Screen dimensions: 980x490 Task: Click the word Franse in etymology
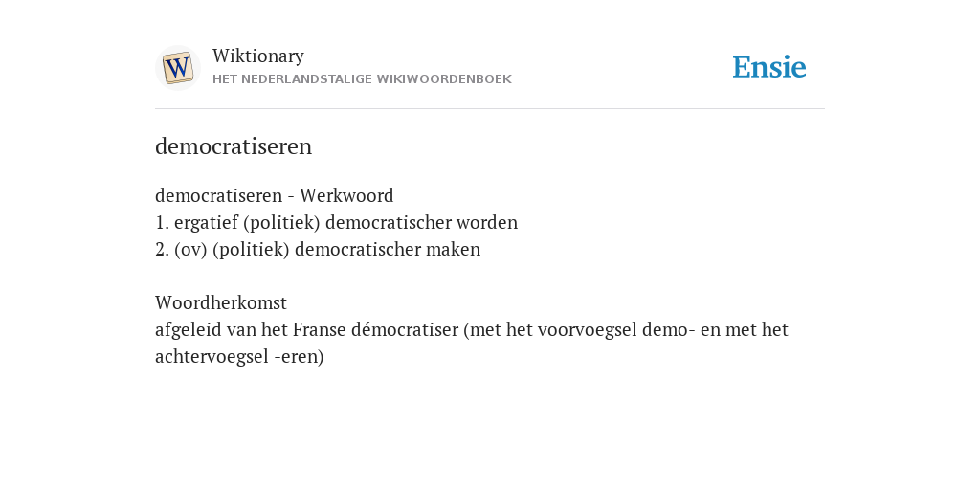[320, 329]
